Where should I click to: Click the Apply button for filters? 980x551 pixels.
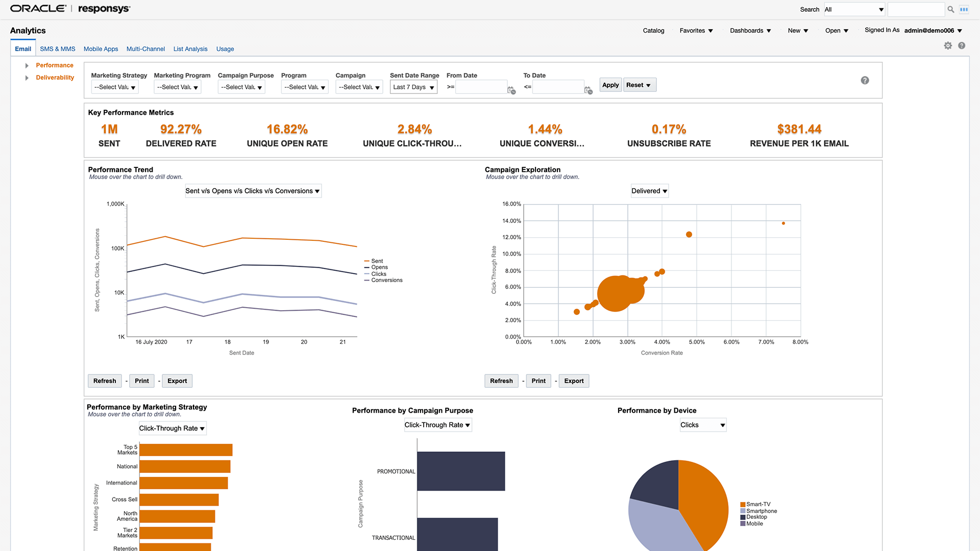point(610,85)
